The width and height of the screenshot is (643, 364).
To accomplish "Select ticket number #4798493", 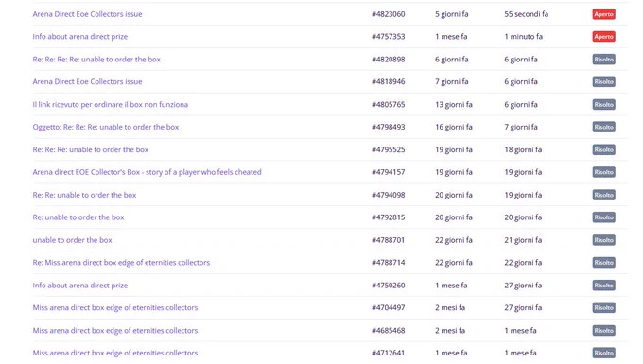I will coord(389,127).
